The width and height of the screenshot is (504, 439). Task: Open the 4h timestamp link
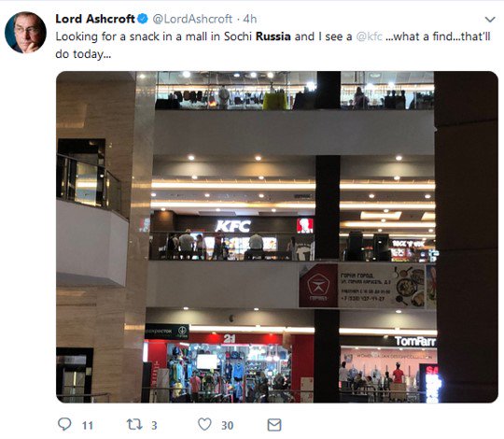click(250, 19)
